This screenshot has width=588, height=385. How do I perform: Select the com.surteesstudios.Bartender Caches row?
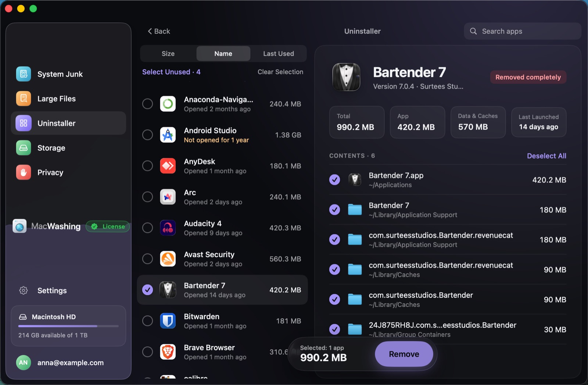pyautogui.click(x=448, y=300)
